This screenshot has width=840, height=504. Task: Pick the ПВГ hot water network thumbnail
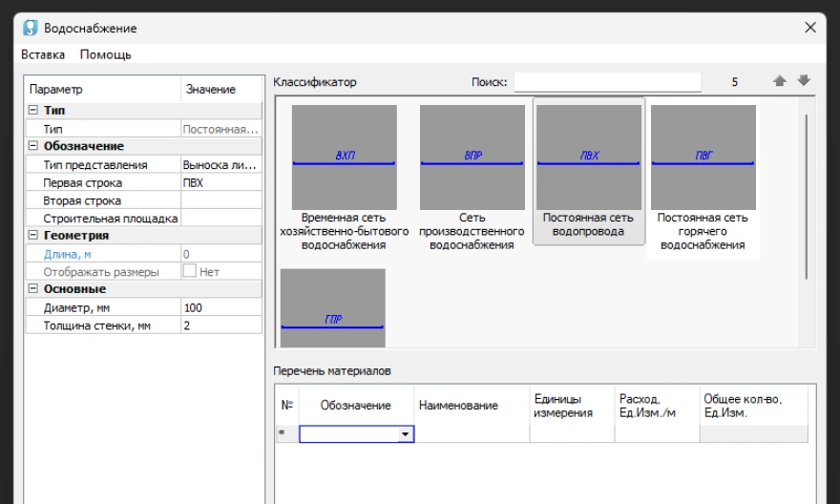click(703, 157)
